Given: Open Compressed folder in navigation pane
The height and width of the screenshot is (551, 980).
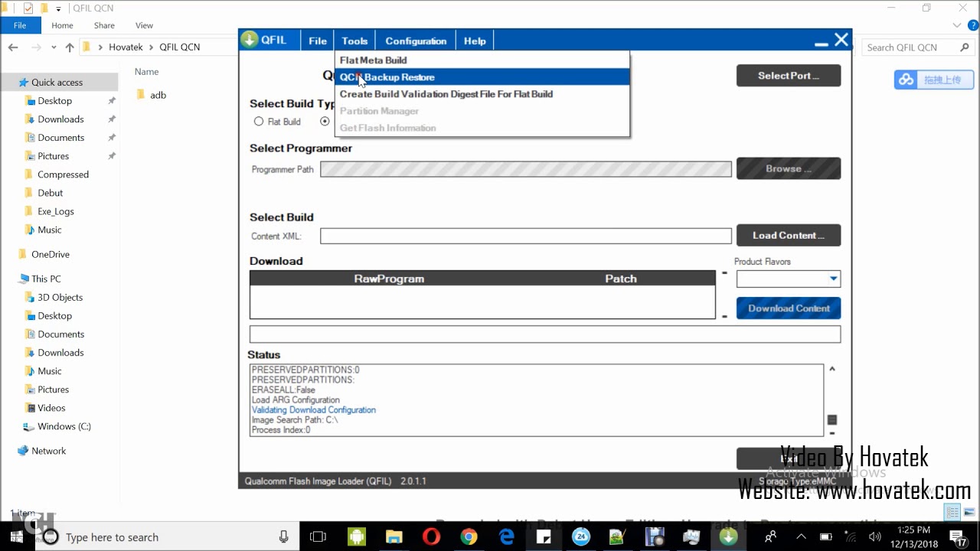Looking at the screenshot, I should [x=63, y=174].
